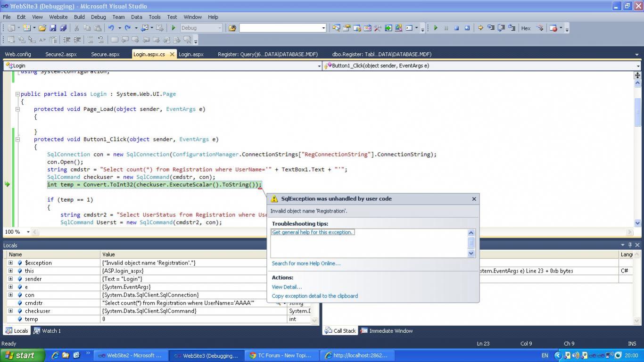
Task: Click the troubleshooting tips scrollbar down arrow
Action: click(x=471, y=254)
